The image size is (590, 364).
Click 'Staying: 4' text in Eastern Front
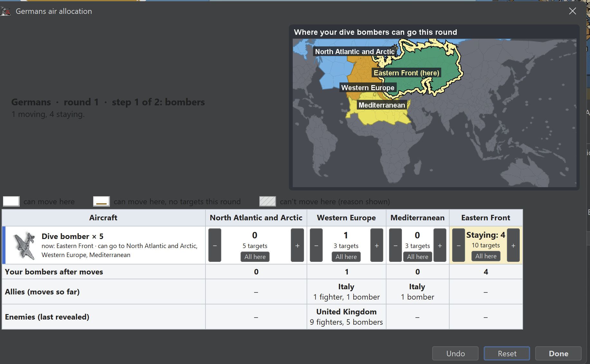[486, 235]
